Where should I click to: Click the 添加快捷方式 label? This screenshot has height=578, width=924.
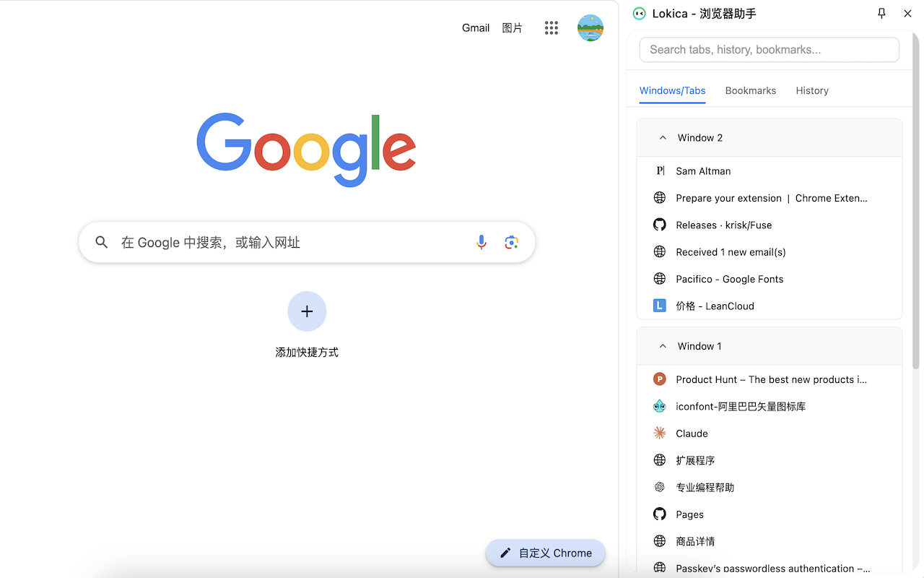(307, 353)
